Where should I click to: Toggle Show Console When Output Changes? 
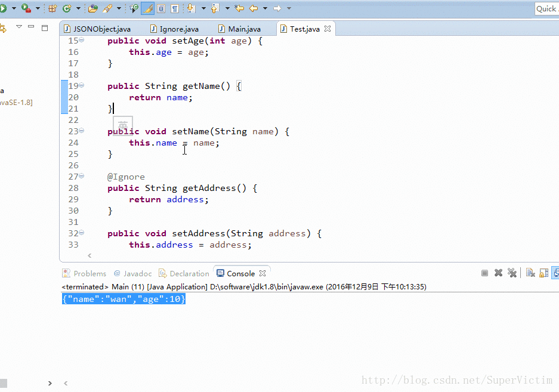556,273
